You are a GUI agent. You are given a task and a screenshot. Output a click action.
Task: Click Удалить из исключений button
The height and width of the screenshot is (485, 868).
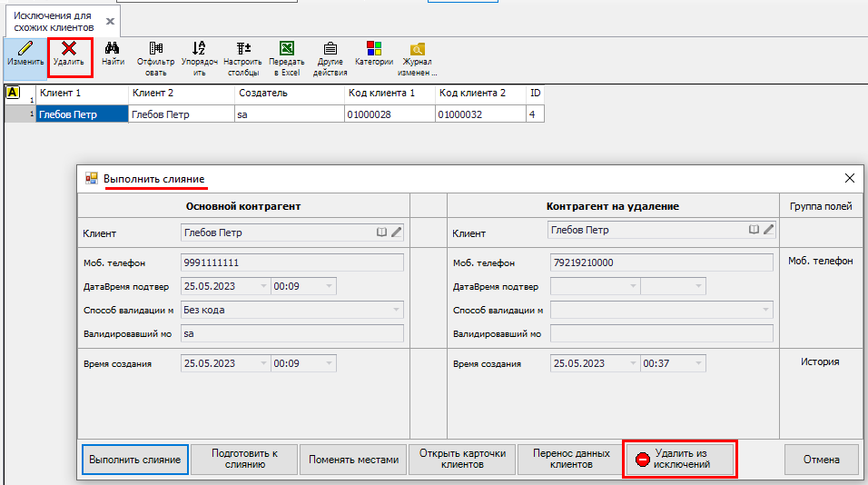click(680, 459)
